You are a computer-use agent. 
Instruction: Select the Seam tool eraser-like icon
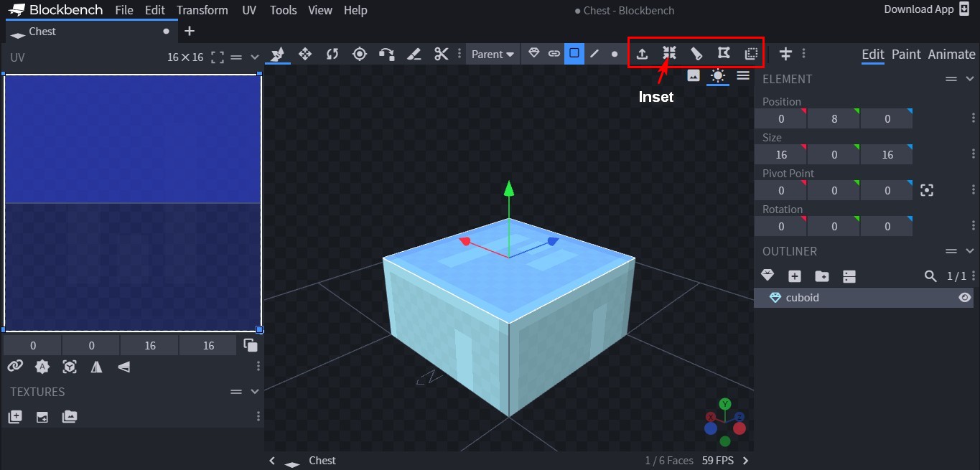tap(414, 54)
